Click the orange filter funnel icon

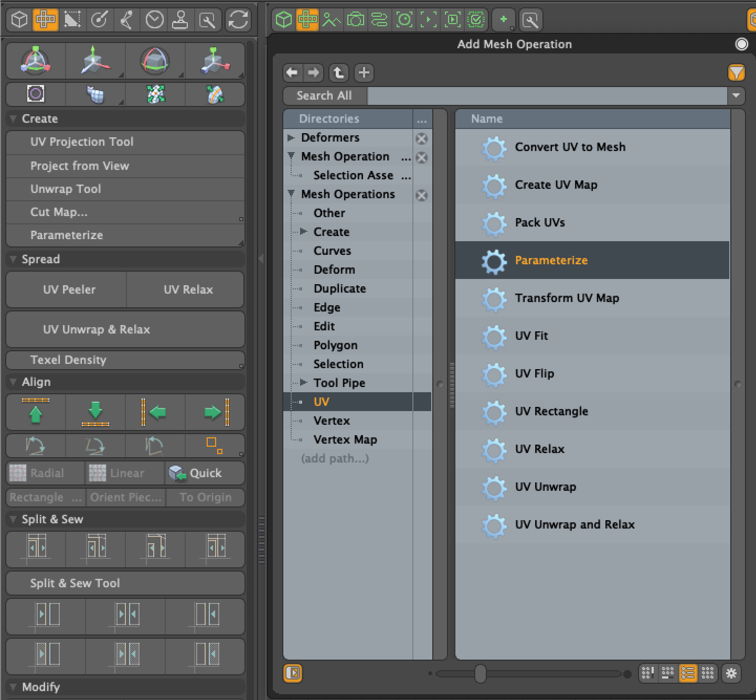pyautogui.click(x=737, y=72)
